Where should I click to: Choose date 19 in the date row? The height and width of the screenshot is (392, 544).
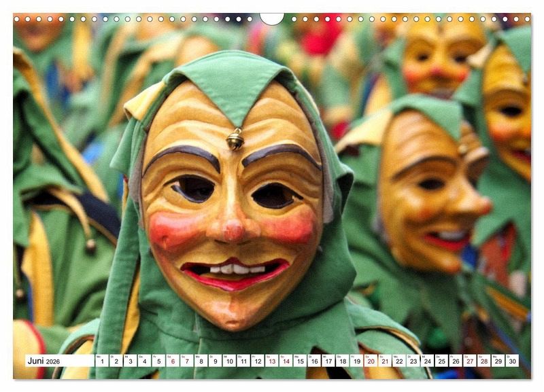click(357, 361)
